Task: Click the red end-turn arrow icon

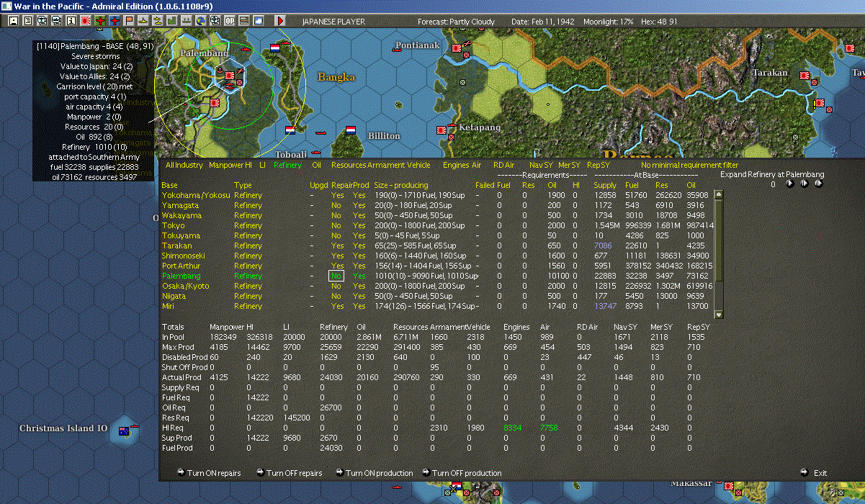Action: (281, 22)
